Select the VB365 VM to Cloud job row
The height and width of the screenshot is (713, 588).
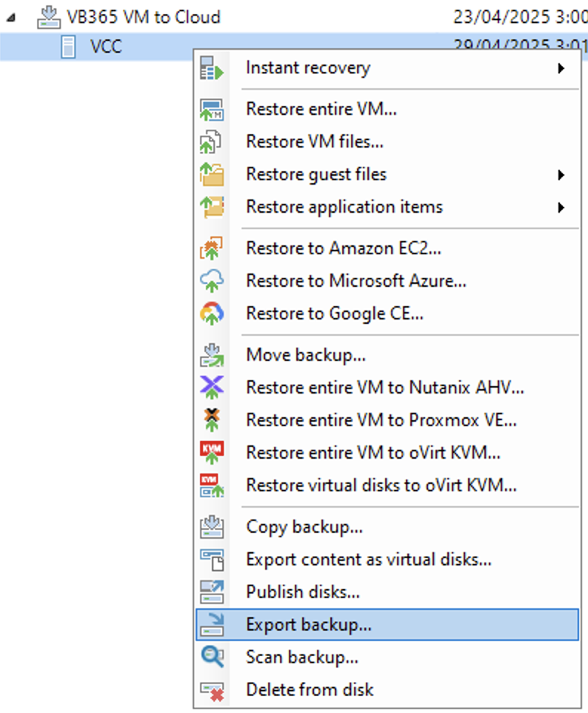point(143,16)
